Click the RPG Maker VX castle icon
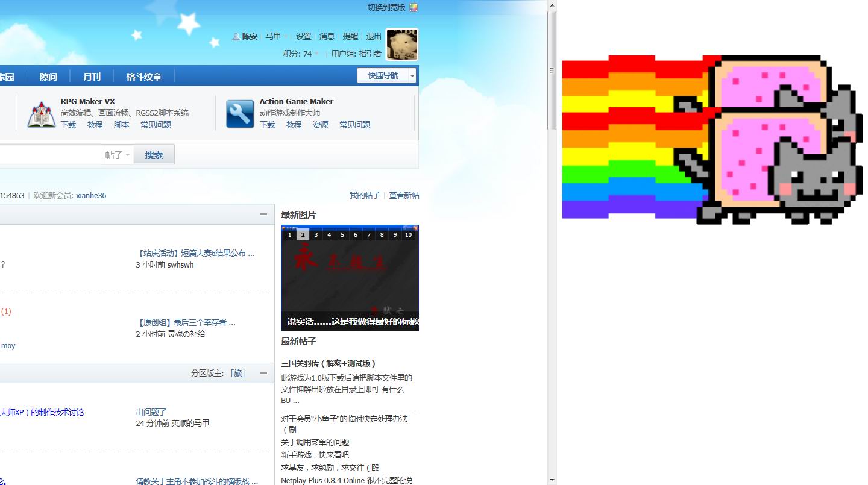This screenshot has width=868, height=485. pos(42,114)
